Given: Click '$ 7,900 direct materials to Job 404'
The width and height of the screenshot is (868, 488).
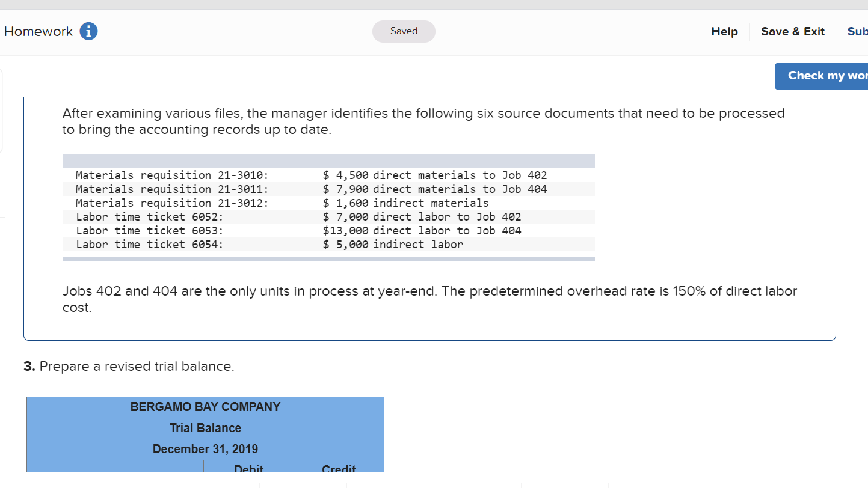Looking at the screenshot, I should (435, 189).
